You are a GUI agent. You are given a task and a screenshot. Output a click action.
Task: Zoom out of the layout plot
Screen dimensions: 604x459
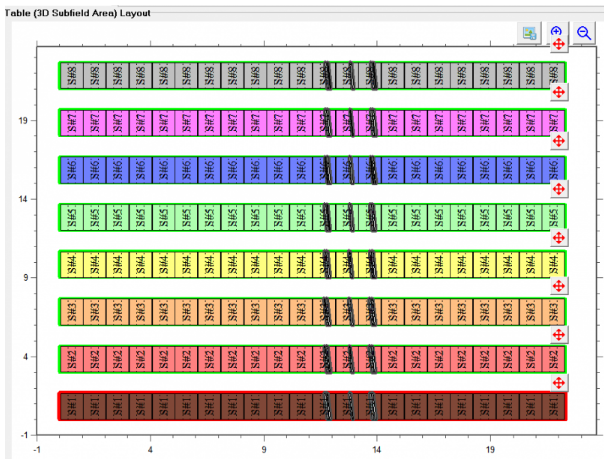[x=584, y=33]
